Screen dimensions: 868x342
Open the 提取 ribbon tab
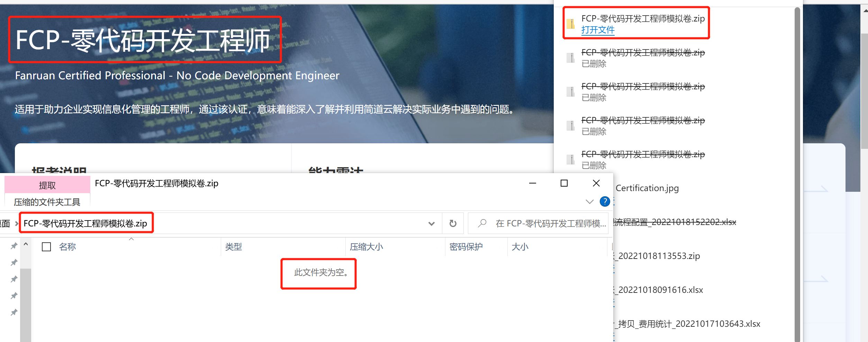(x=47, y=185)
